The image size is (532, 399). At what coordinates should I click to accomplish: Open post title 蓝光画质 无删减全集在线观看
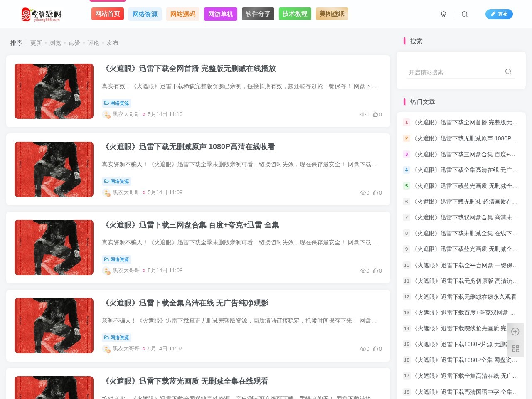pos(185,381)
